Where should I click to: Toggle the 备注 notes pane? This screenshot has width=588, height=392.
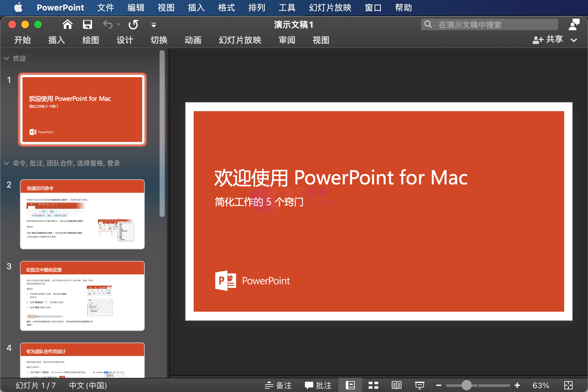[278, 385]
